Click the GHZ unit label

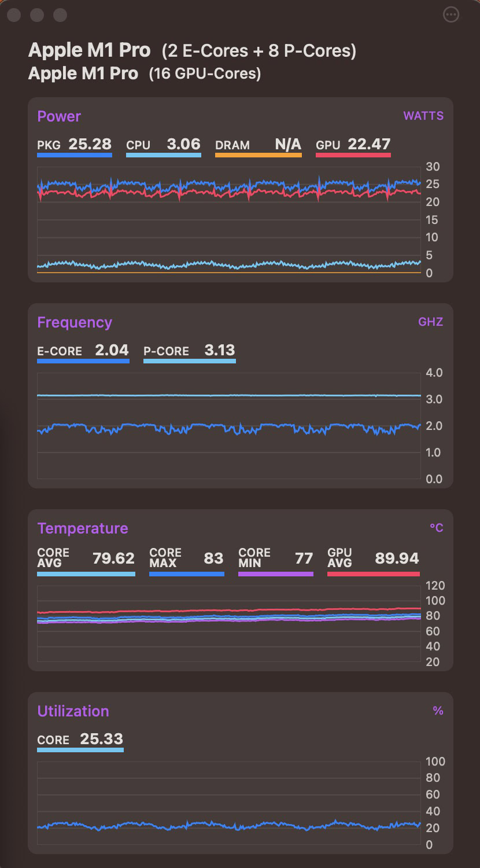pyautogui.click(x=431, y=322)
